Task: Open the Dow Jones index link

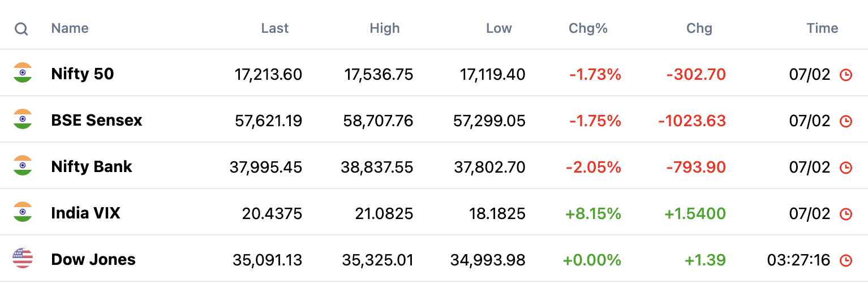Action: pos(93,259)
